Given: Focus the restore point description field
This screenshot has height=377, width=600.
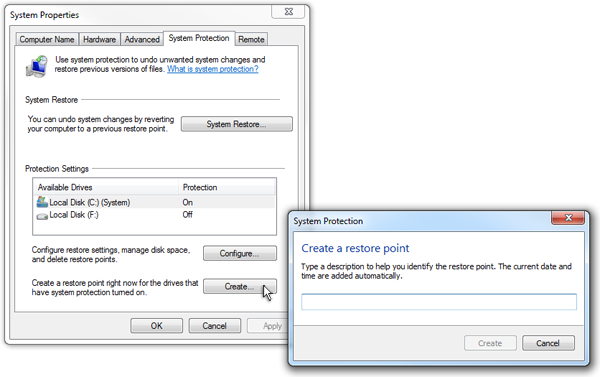Looking at the screenshot, I should (x=439, y=302).
